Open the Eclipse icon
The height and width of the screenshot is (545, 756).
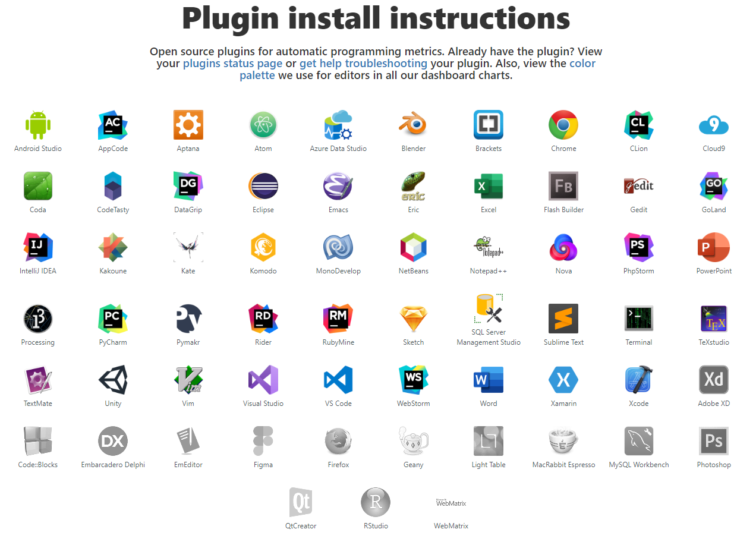[263, 186]
